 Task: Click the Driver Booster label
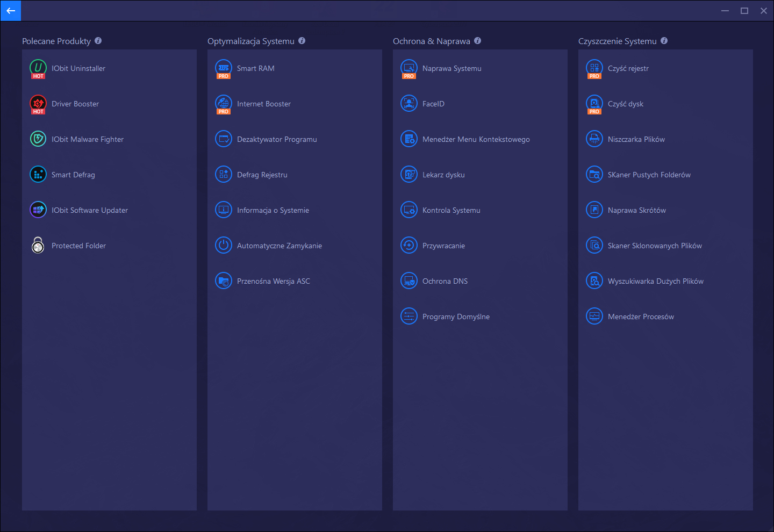(75, 104)
